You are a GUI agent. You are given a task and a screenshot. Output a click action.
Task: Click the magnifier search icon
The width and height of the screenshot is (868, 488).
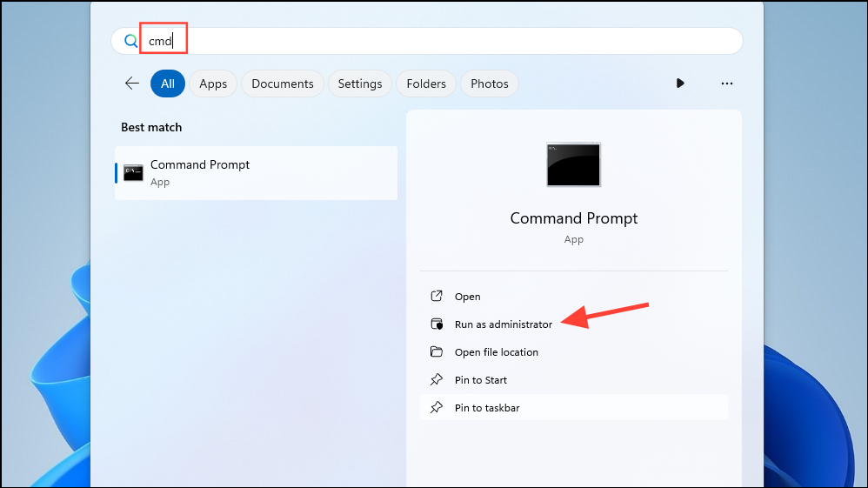(130, 41)
